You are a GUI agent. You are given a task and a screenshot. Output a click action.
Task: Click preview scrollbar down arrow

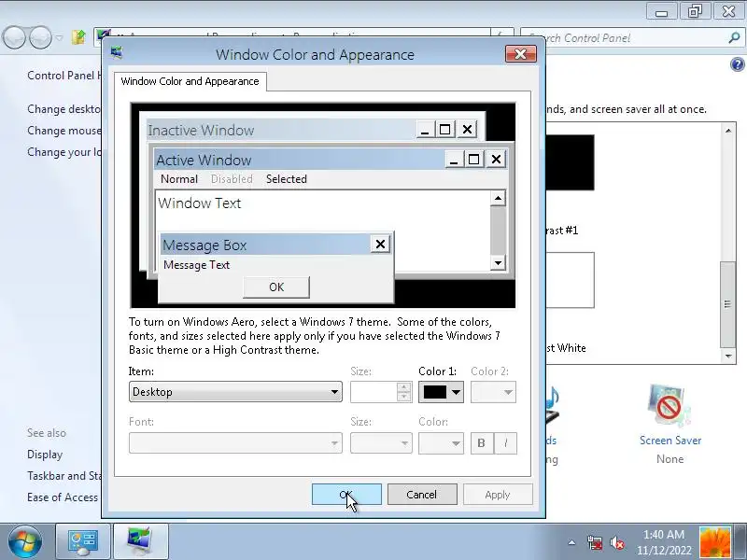point(498,262)
